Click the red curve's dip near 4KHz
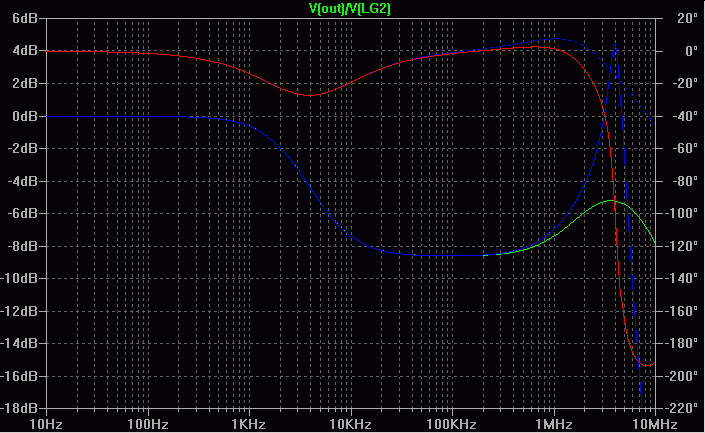705x433 pixels. click(310, 95)
